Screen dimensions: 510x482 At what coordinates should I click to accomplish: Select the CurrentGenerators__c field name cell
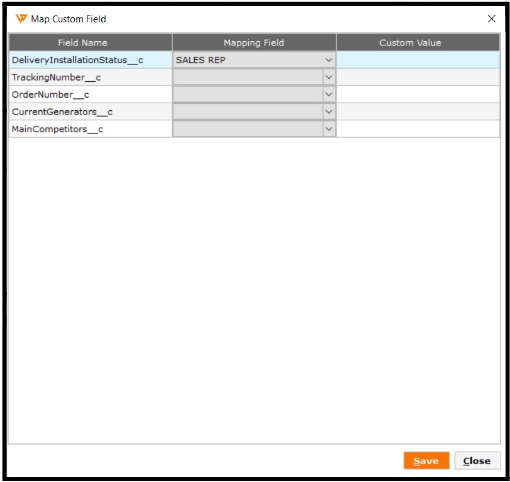(x=91, y=112)
